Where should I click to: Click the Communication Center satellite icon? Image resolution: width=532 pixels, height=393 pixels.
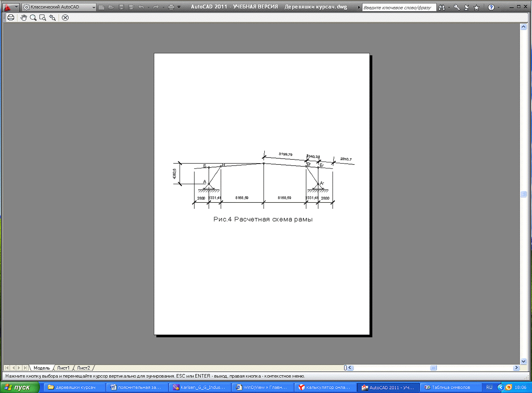pyautogui.click(x=467, y=7)
